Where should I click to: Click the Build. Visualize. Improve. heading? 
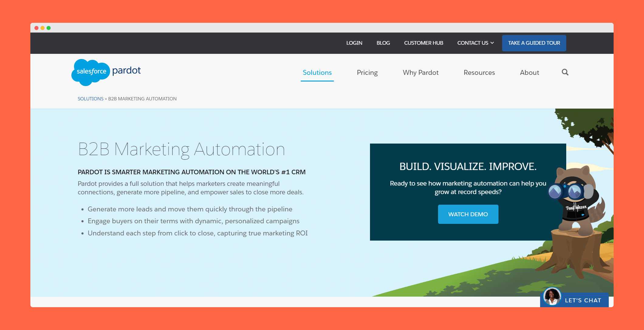coord(468,166)
